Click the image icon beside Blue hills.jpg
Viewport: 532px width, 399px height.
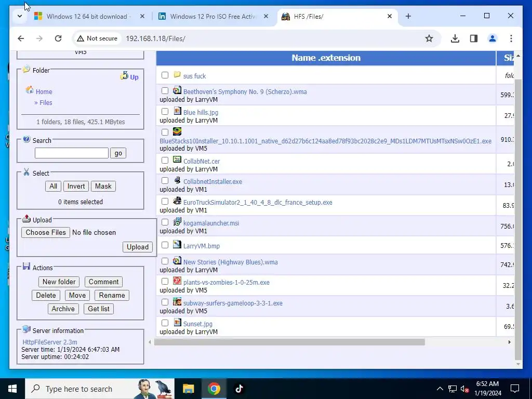coord(178,111)
